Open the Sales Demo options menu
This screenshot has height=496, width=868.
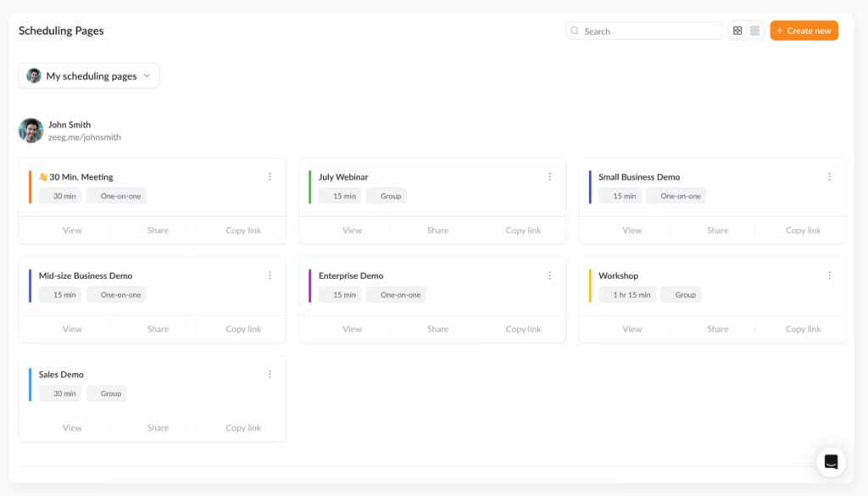point(270,373)
